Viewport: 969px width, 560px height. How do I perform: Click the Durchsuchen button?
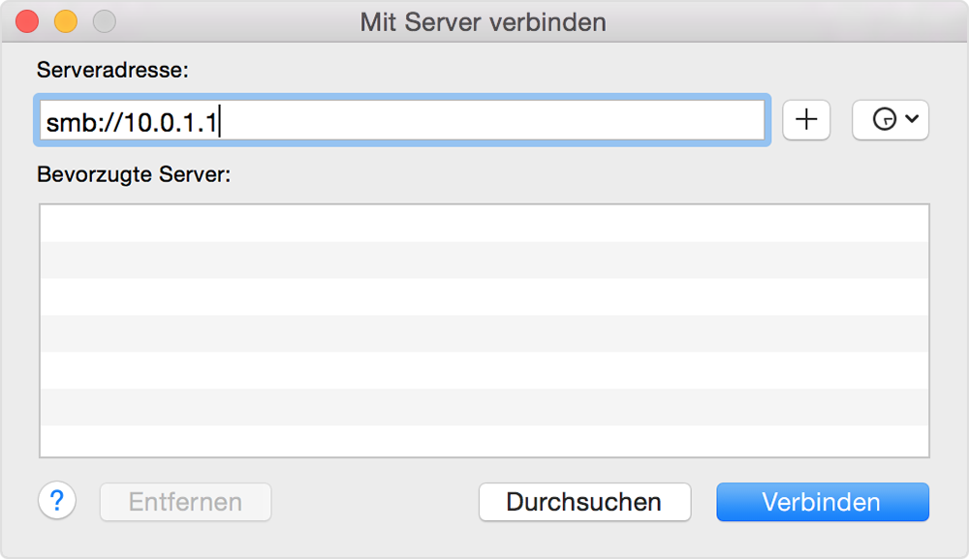click(x=584, y=502)
